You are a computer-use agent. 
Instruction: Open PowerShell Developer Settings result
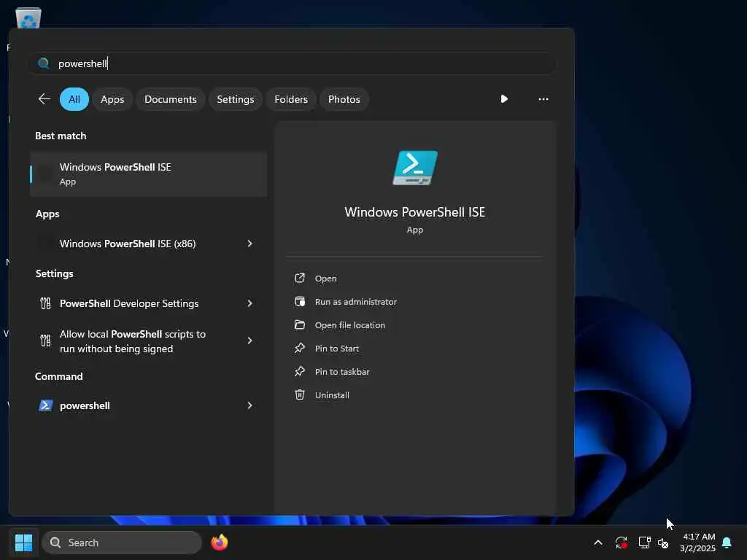point(128,303)
